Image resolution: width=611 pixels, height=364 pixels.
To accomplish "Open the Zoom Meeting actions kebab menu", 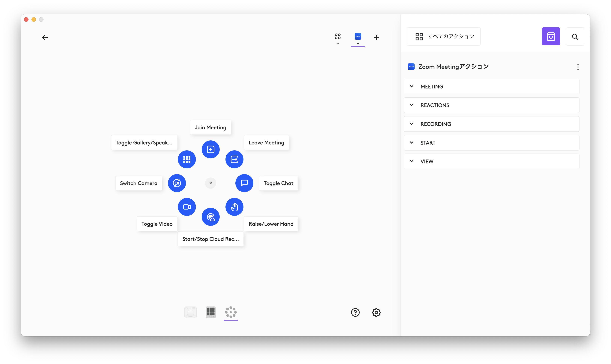I will tap(578, 67).
